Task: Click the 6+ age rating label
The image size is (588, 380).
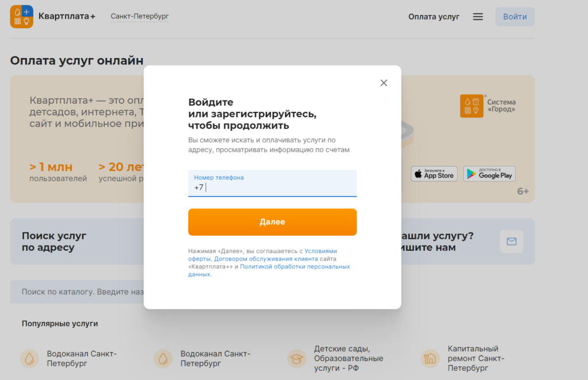Action: pos(523,192)
